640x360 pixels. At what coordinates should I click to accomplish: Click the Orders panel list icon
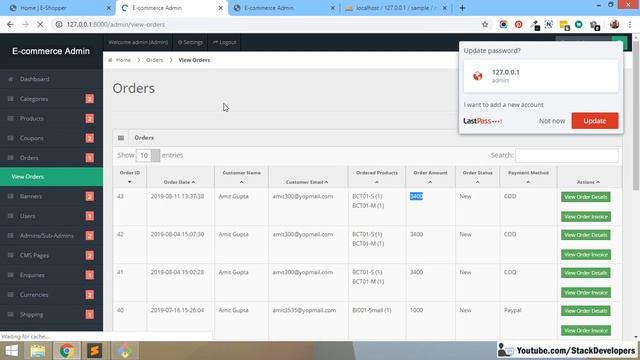click(x=121, y=138)
